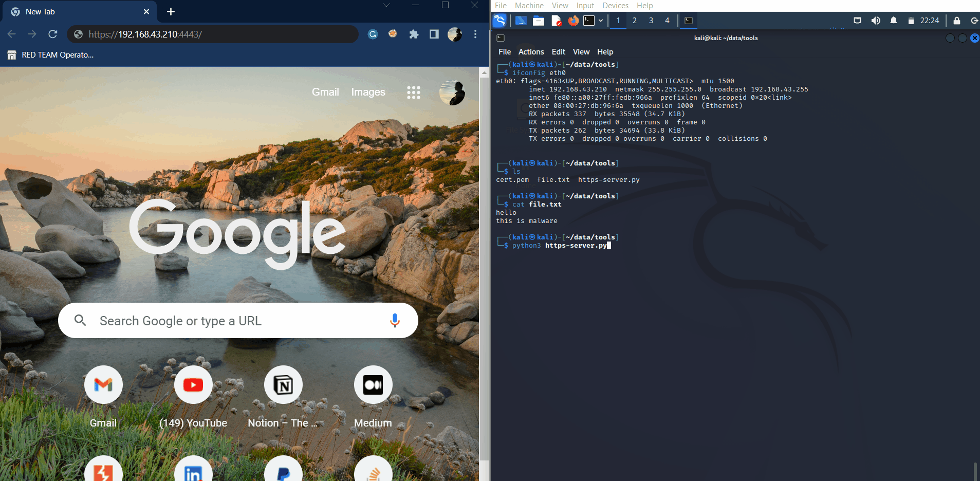
Task: Open Gmail from the Google homepage
Action: (325, 92)
